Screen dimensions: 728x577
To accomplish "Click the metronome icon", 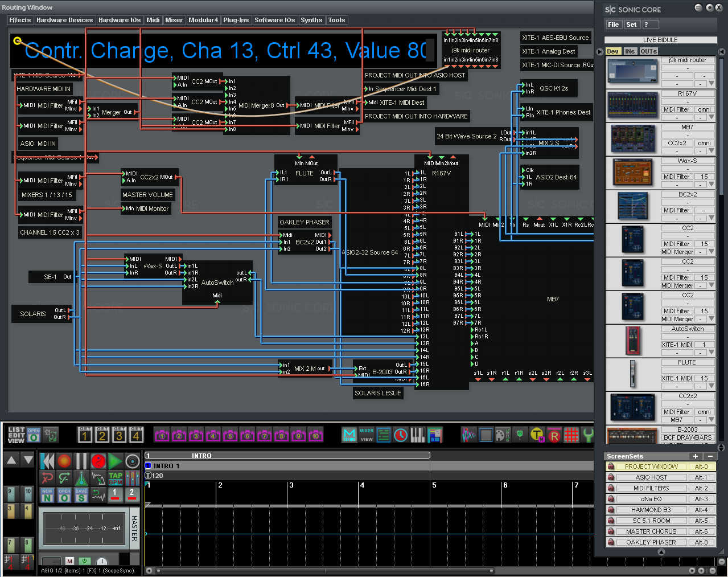I will click(x=81, y=478).
